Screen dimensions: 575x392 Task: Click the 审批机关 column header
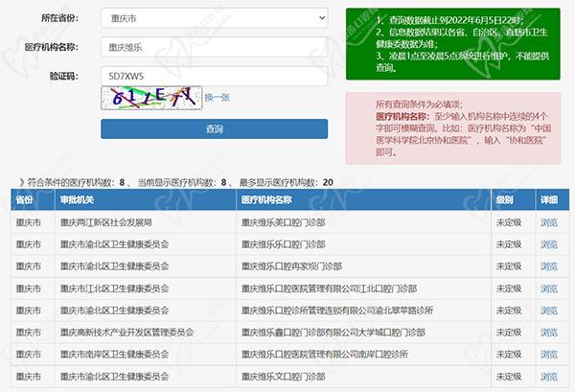point(146,200)
